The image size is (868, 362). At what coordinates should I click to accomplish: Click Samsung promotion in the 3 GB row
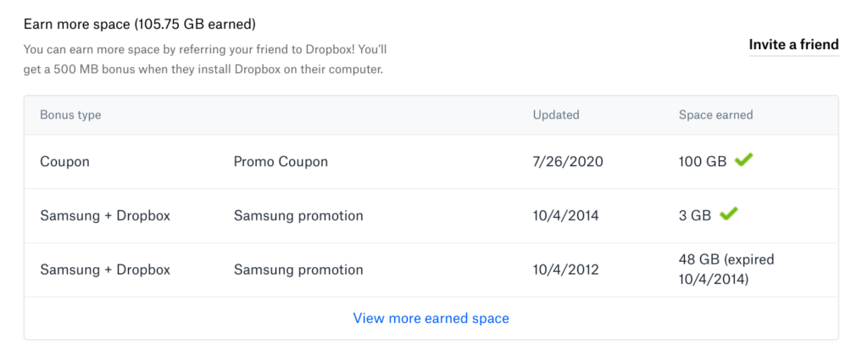(x=298, y=216)
